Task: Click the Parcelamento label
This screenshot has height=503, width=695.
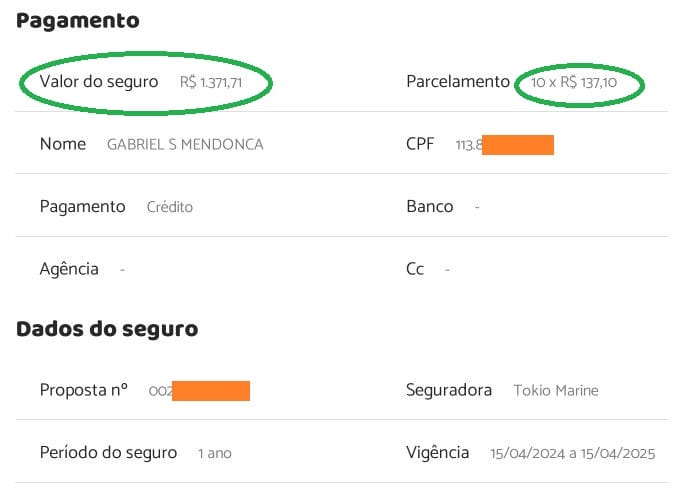Action: (x=458, y=82)
